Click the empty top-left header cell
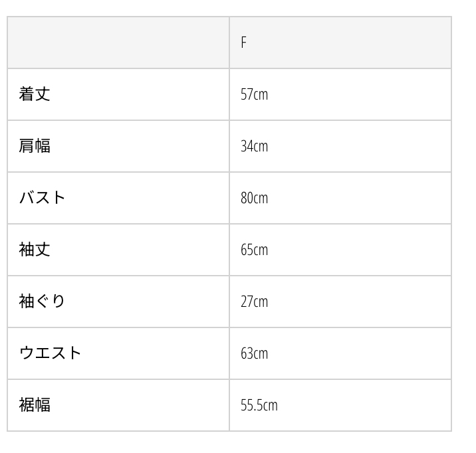This screenshot has height=453, width=476. [x=118, y=43]
